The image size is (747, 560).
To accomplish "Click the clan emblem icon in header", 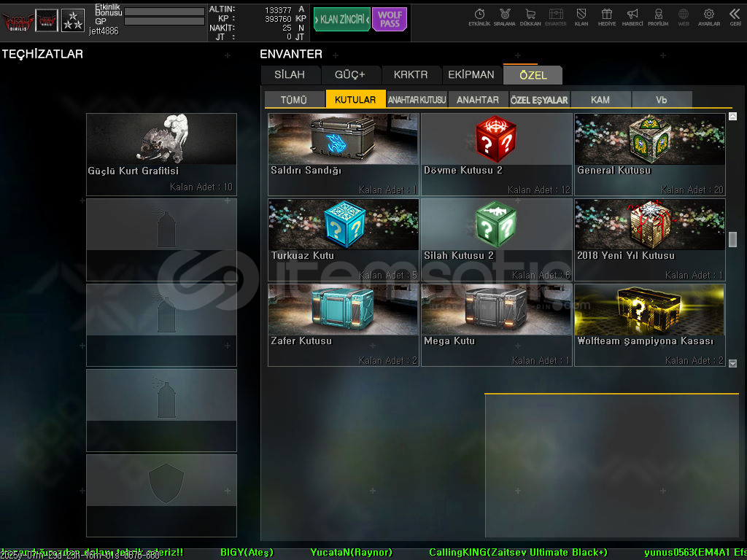I will [x=47, y=20].
